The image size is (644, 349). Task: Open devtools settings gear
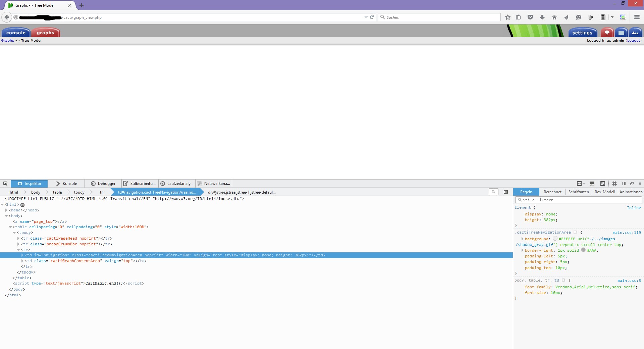(x=614, y=184)
